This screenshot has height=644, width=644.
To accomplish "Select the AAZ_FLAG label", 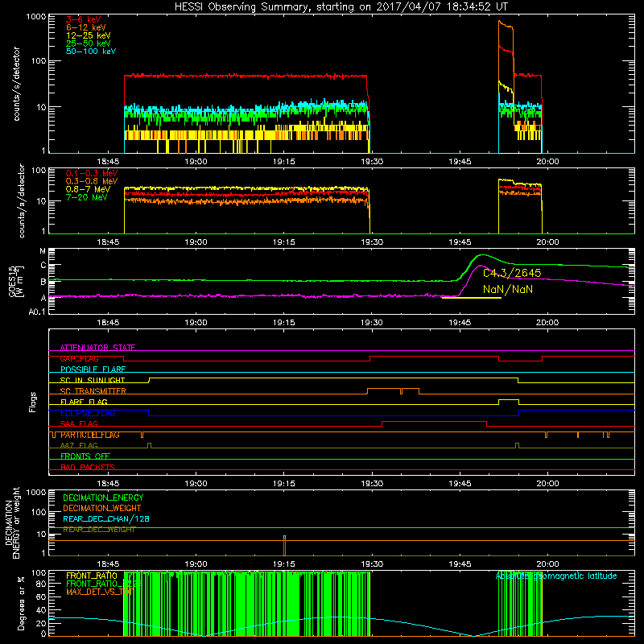I will (x=79, y=445).
